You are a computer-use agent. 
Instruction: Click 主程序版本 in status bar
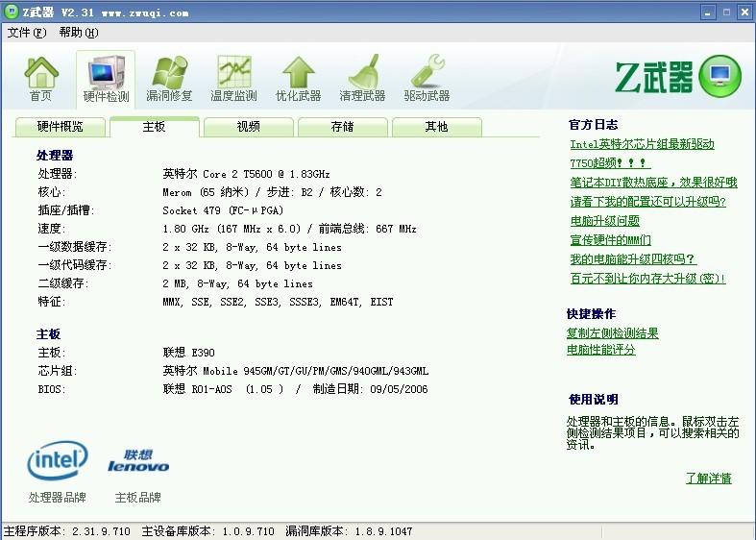(67, 531)
